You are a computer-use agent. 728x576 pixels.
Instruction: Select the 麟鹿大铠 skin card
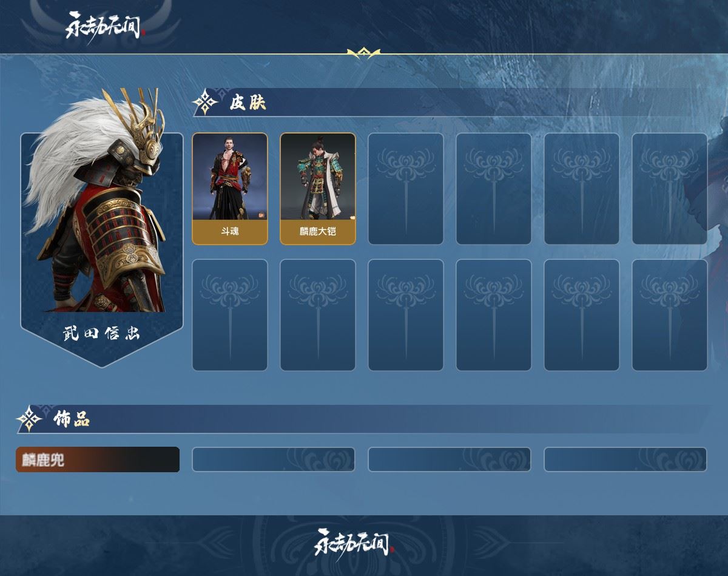click(x=318, y=189)
